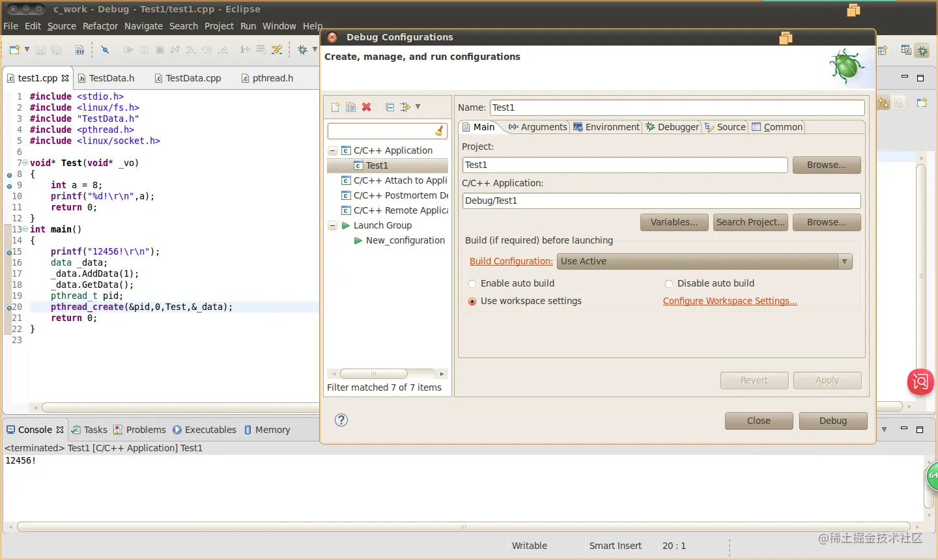Click the Debug bug icon in toolbar
938x560 pixels.
click(x=302, y=49)
